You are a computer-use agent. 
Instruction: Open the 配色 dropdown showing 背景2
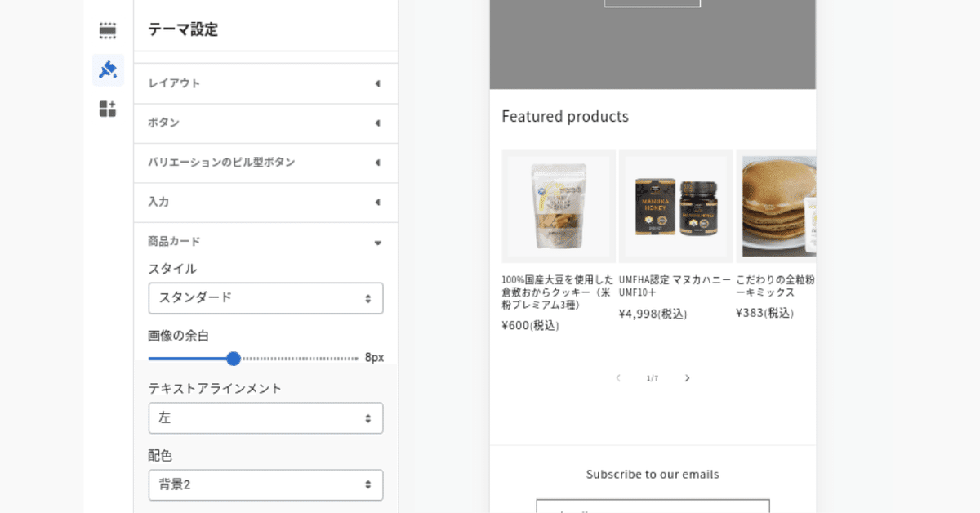tap(265, 485)
